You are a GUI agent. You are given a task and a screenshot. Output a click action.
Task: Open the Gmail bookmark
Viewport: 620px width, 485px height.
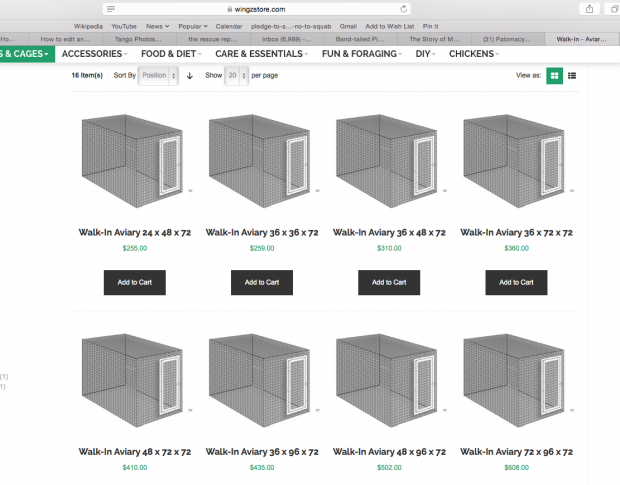pyautogui.click(x=348, y=26)
